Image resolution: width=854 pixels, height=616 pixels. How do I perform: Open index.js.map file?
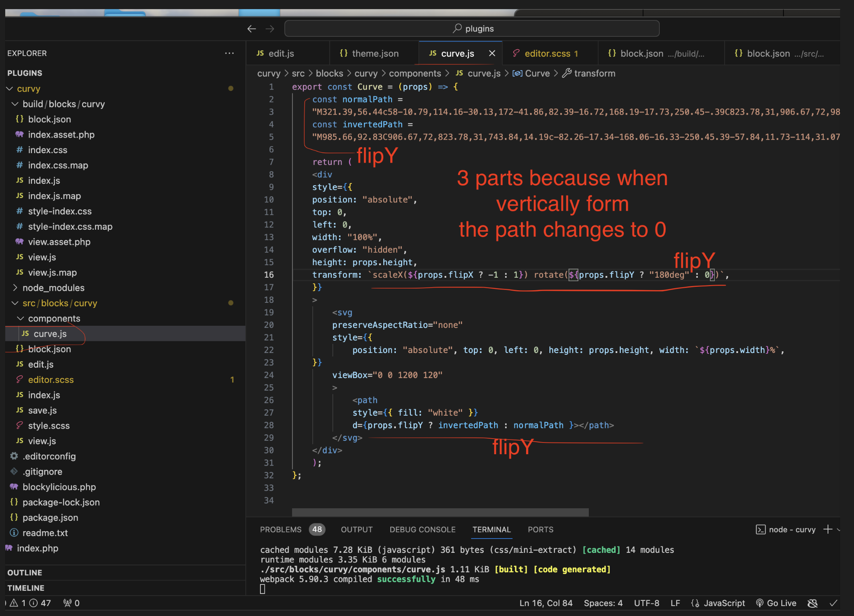55,196
